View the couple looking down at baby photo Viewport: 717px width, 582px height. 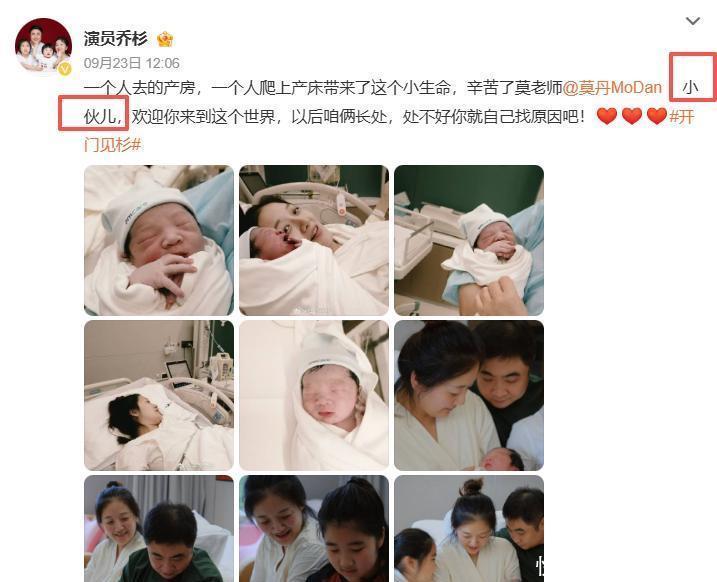[x=469, y=395]
